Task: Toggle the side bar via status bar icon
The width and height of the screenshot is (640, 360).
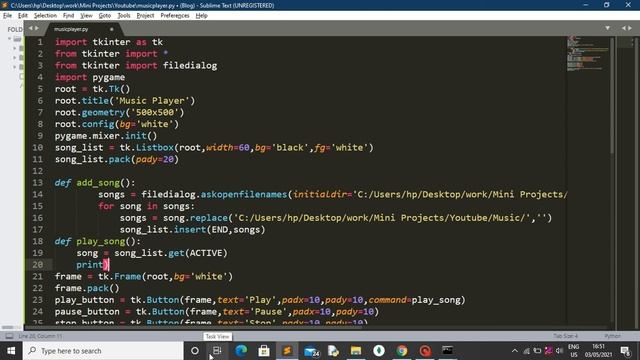Action: [x=9, y=336]
